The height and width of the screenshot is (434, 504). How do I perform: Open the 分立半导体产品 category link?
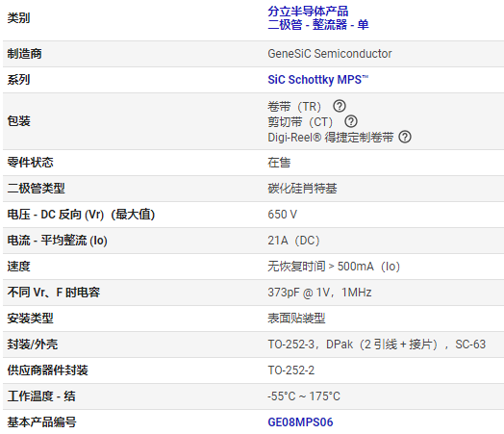pos(308,12)
